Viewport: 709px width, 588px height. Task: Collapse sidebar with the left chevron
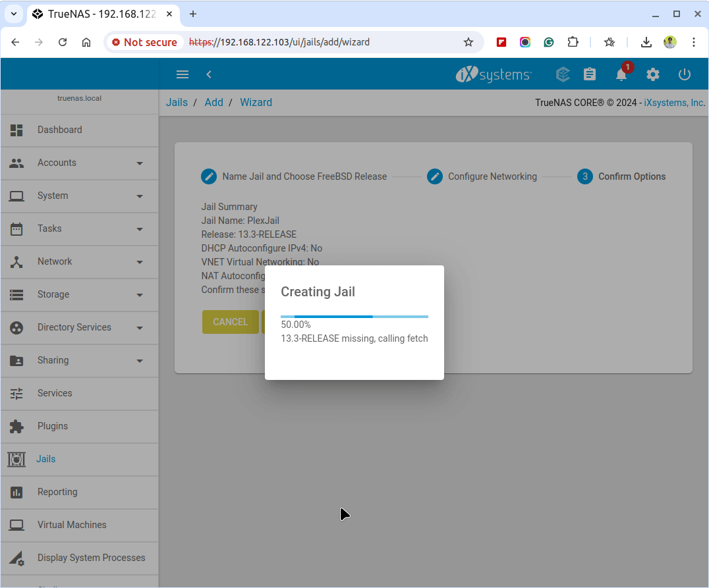coord(209,74)
